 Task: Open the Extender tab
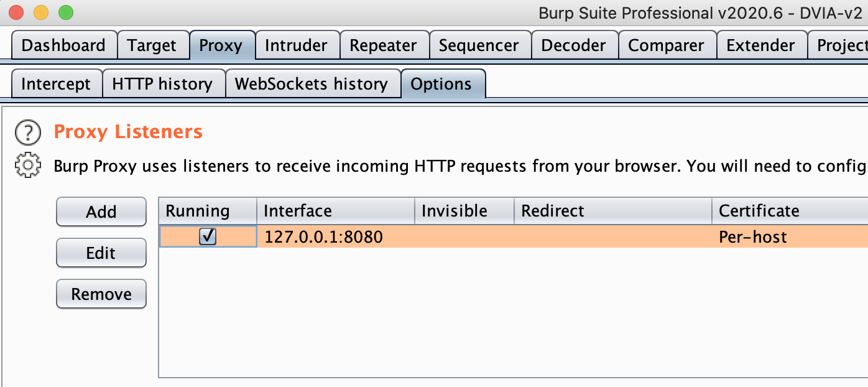(x=761, y=45)
